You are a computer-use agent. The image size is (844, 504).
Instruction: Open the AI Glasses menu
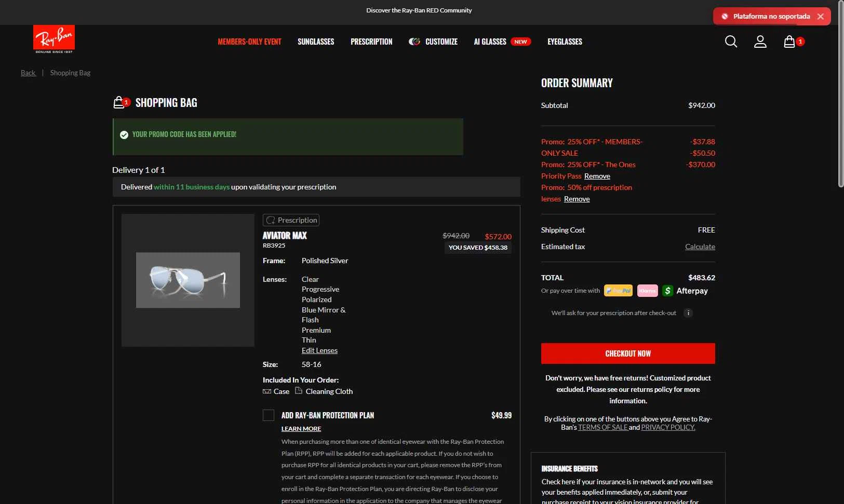490,42
